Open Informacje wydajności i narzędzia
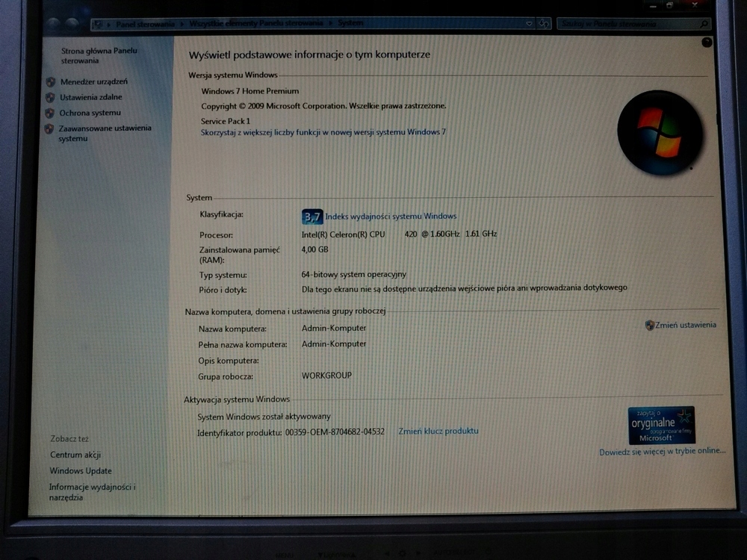This screenshot has width=747, height=560. point(92,492)
